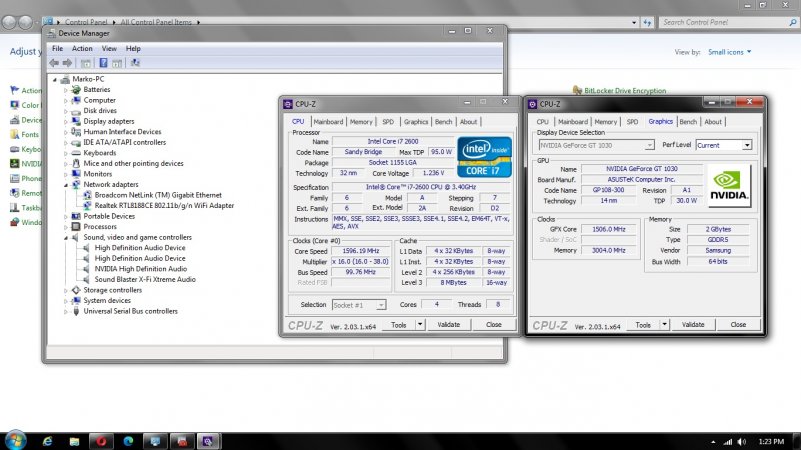
Task: Switch to Memory tab in left CPU-Z
Action: (361, 122)
